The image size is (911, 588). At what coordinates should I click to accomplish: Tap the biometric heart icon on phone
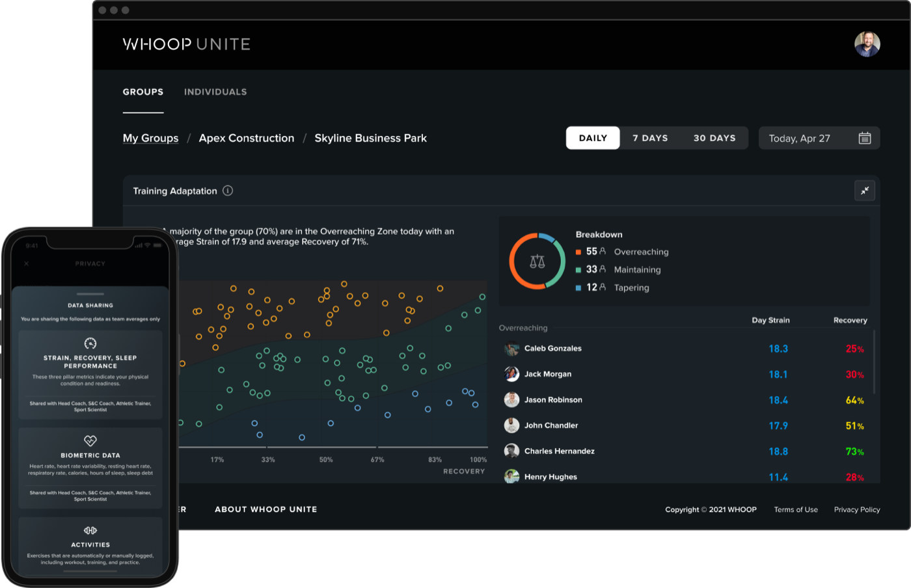tap(90, 441)
